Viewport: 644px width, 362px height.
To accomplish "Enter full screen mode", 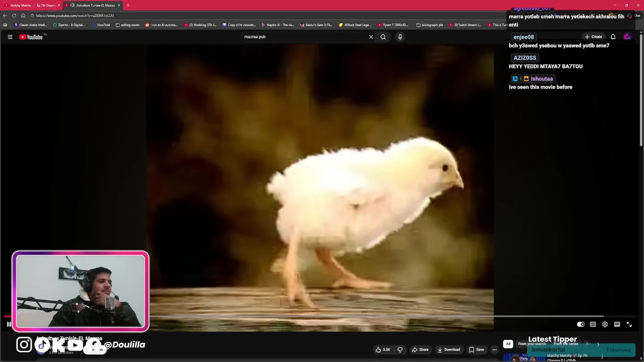I will (x=629, y=324).
